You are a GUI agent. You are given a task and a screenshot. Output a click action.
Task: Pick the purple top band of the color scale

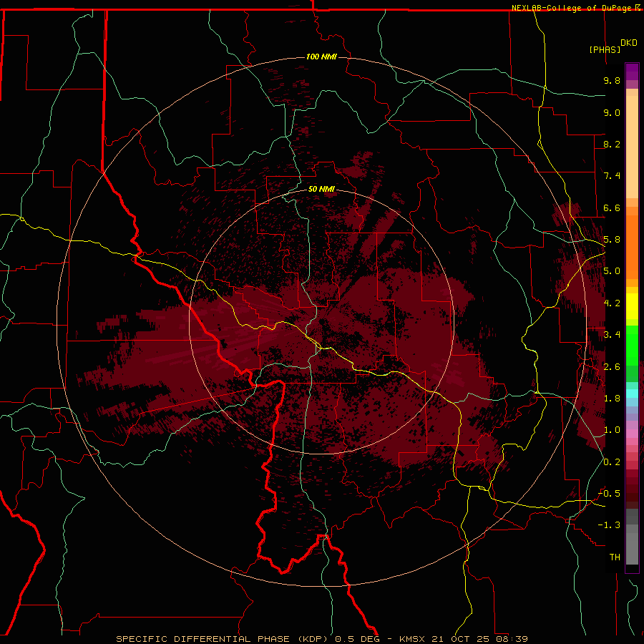[632, 72]
